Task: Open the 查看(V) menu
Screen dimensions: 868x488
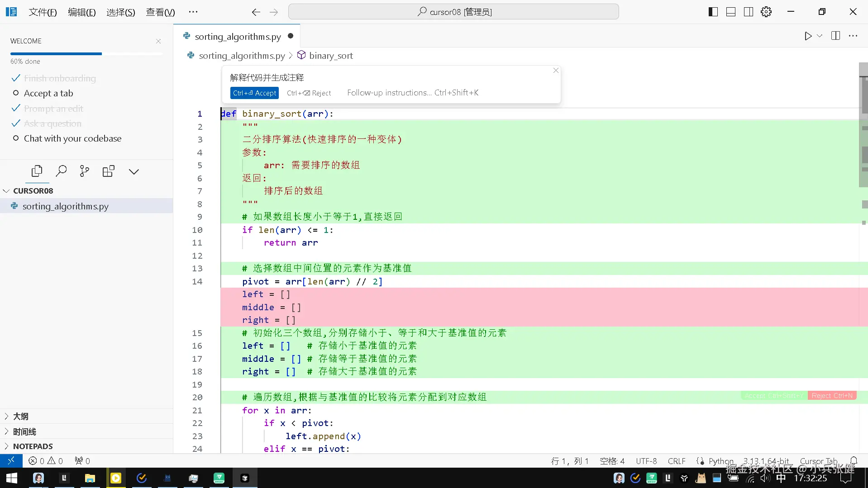Action: pos(160,12)
